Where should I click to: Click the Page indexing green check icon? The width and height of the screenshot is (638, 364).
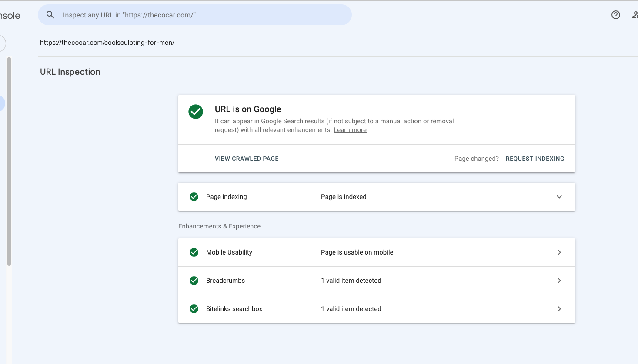[x=194, y=197]
